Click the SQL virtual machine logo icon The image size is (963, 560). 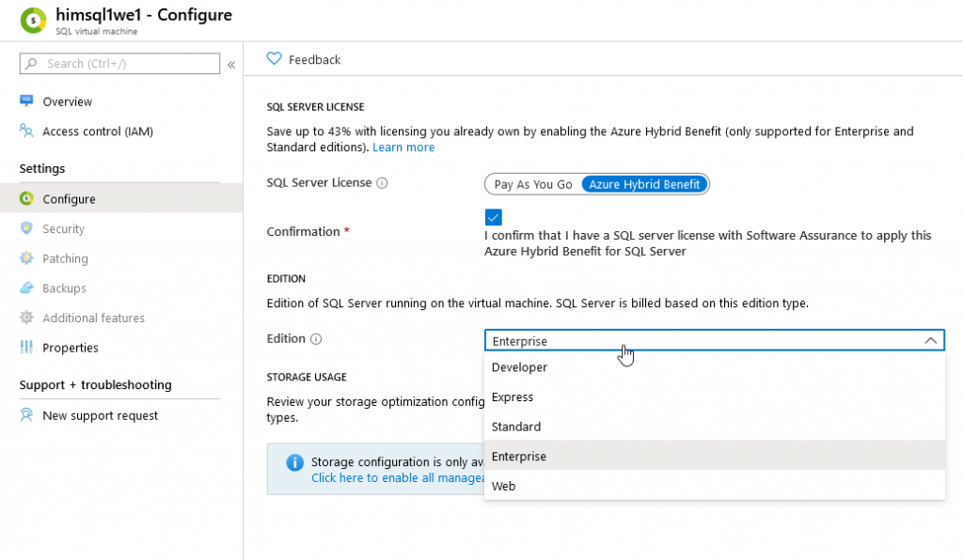[33, 21]
